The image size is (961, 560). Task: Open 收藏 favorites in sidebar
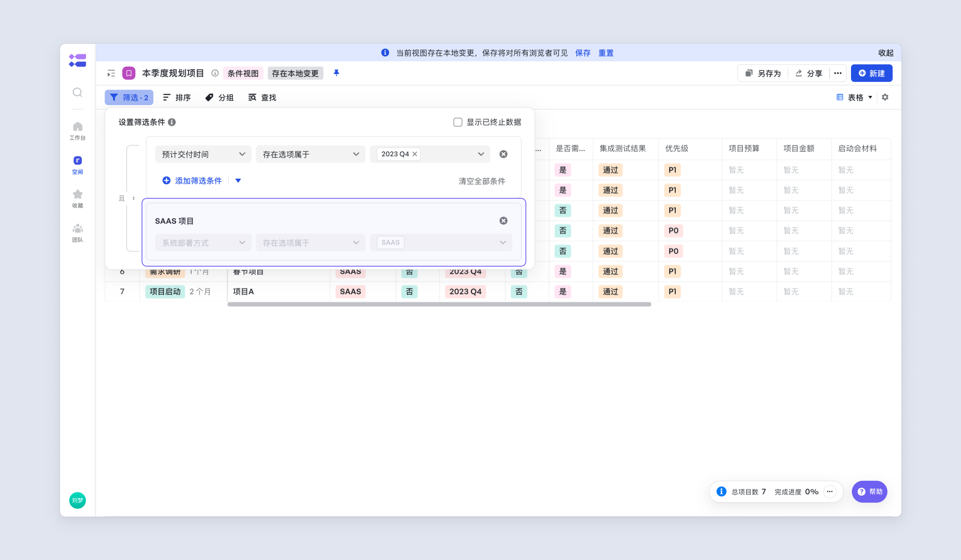pyautogui.click(x=77, y=199)
